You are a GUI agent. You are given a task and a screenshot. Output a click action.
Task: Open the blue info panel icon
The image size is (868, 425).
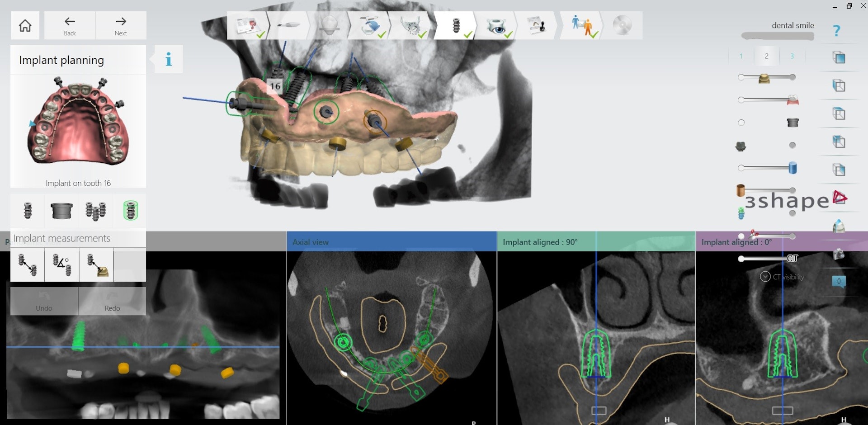coord(169,59)
